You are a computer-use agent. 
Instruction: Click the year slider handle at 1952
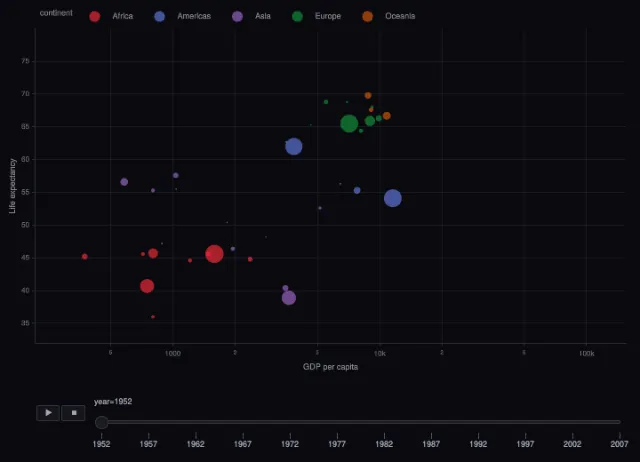[x=102, y=422]
